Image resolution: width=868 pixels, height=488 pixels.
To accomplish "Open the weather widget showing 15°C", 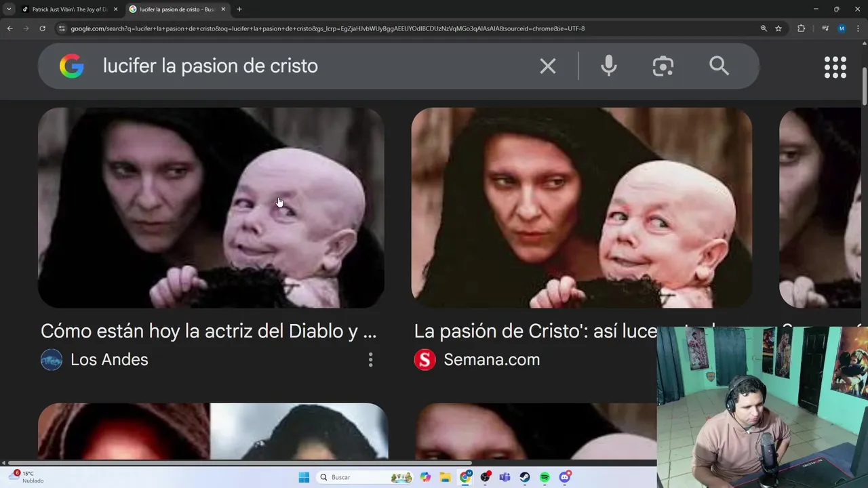I will 27,476.
